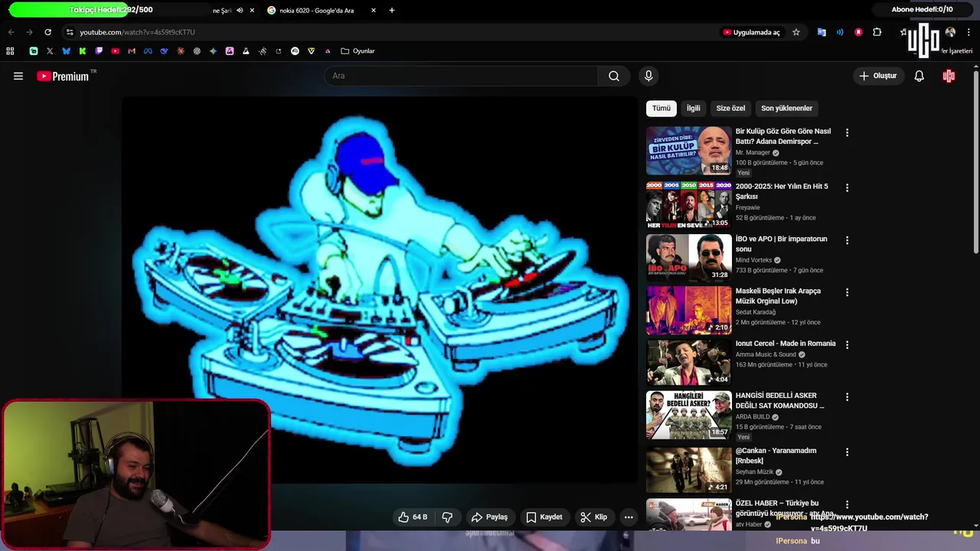980x551 pixels.
Task: Open the Kick bookmark
Action: [x=83, y=51]
